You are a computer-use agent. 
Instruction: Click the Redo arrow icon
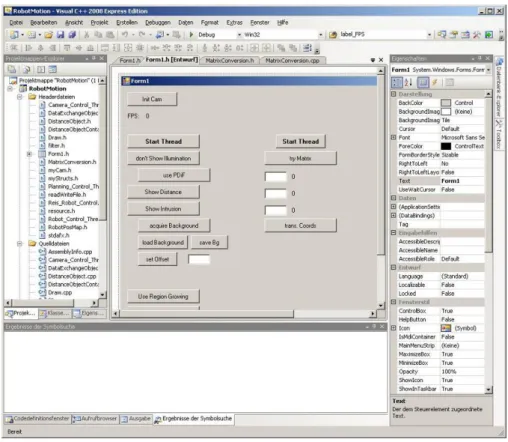point(142,34)
